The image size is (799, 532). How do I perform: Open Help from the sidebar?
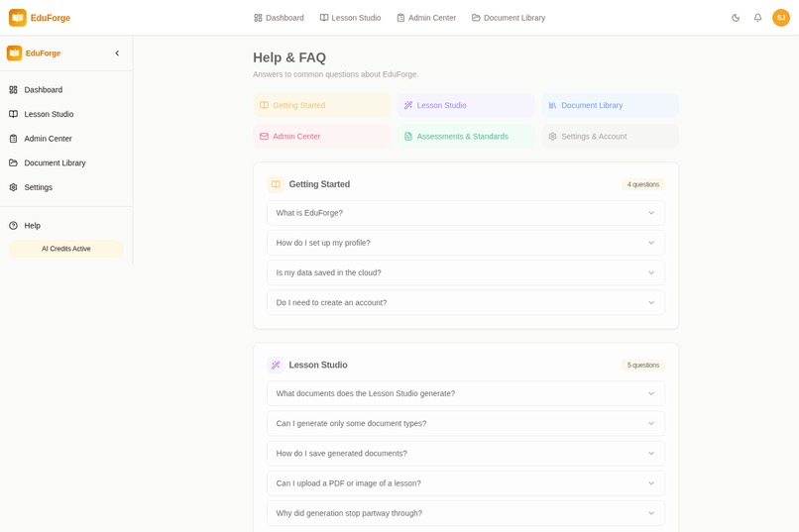pos(66,226)
